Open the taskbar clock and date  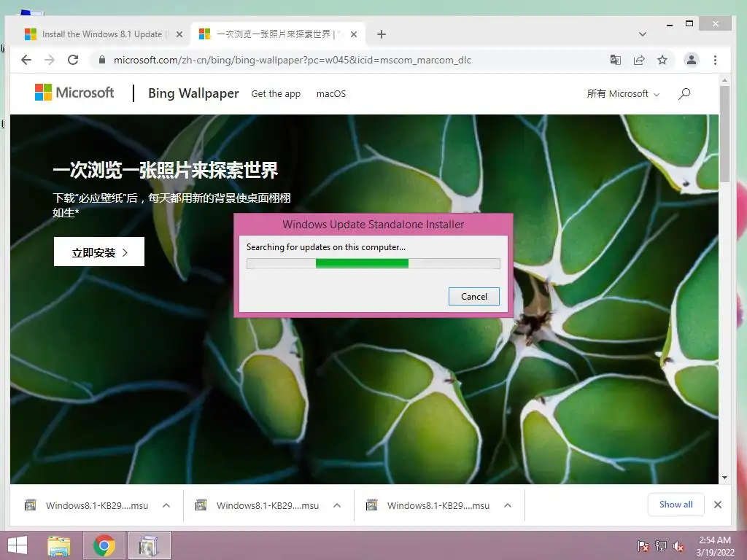[x=715, y=546]
